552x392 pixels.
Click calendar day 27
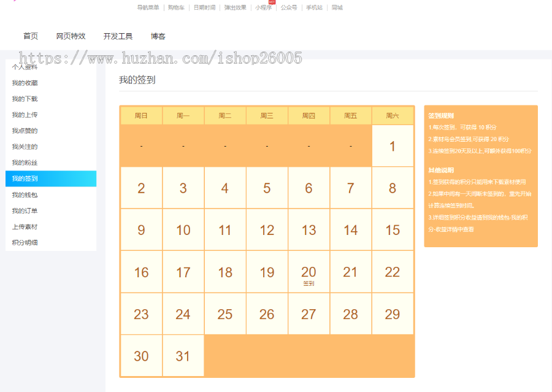(309, 314)
